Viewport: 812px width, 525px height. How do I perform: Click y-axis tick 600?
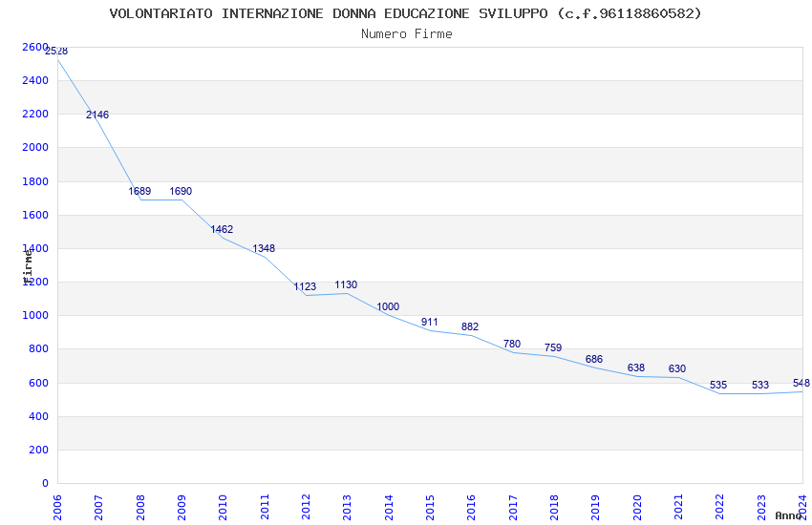click(x=38, y=384)
